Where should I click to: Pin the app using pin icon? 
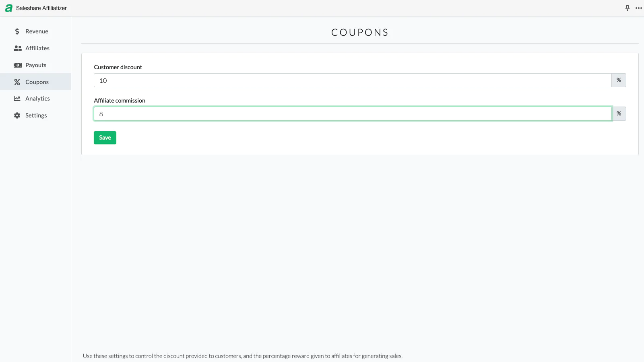(627, 8)
